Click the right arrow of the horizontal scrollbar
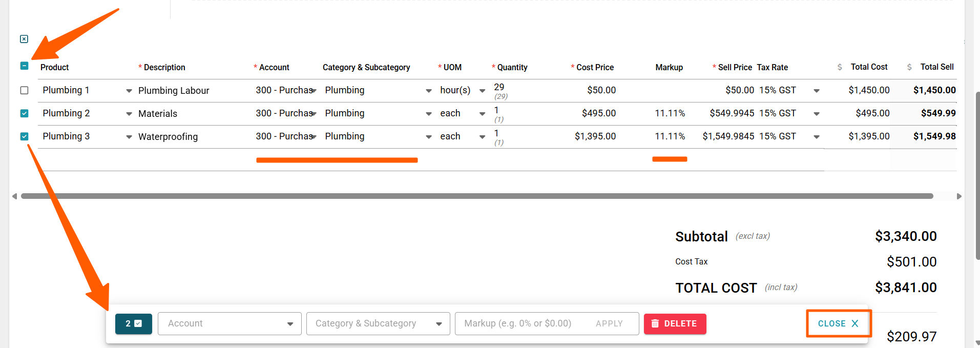The height and width of the screenshot is (348, 980). (x=959, y=196)
